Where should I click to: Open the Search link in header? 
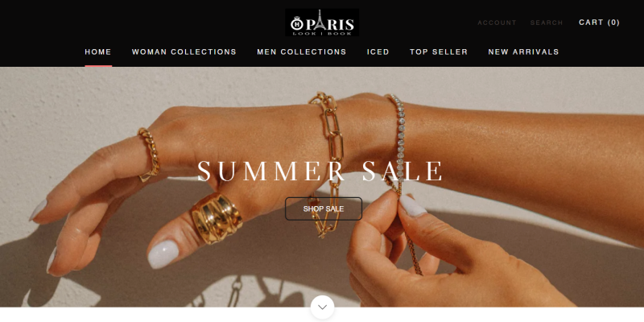tap(547, 23)
